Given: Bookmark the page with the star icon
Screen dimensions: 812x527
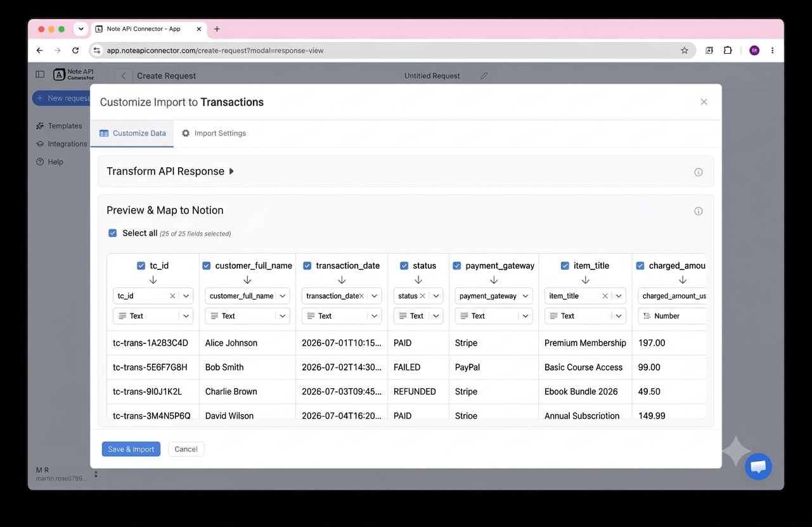Looking at the screenshot, I should point(685,51).
